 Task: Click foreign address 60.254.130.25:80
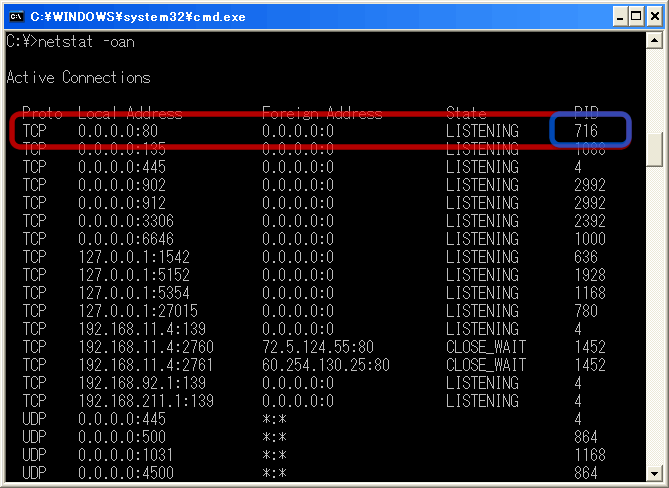coord(326,365)
